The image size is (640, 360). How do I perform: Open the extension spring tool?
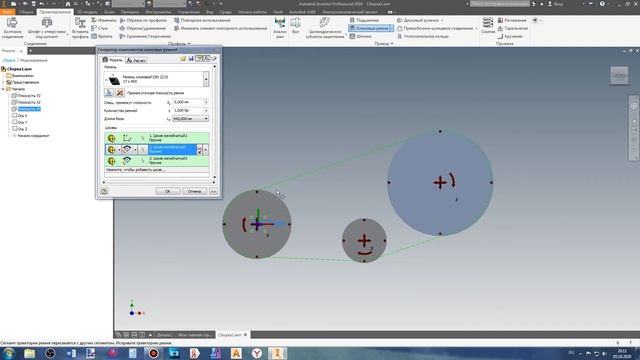pyautogui.click(x=512, y=20)
